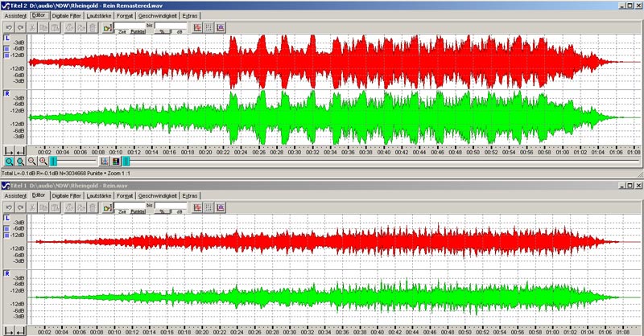
Task: Click the jump-to-start marker icon in Titel 2
Action: [x=9, y=150]
